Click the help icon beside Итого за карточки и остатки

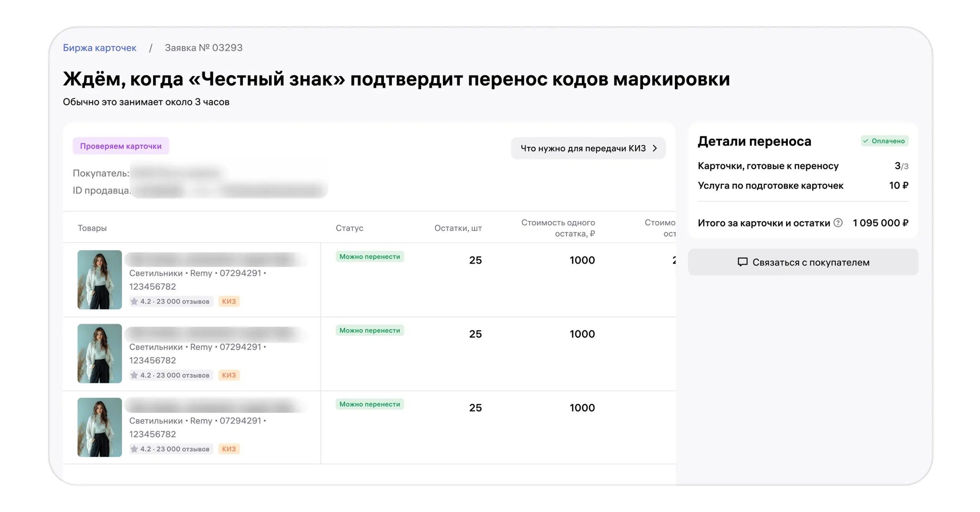click(838, 222)
